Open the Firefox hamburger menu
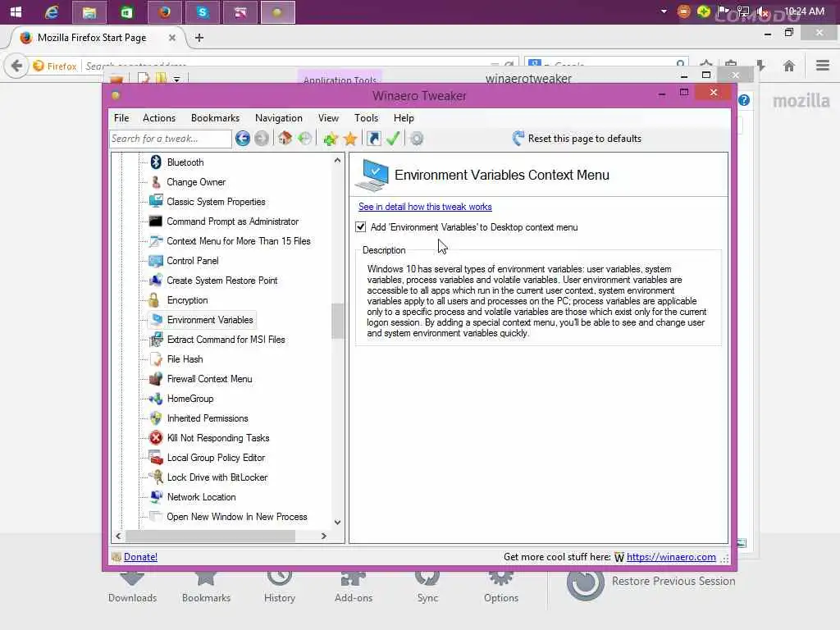The image size is (840, 630). [x=822, y=66]
